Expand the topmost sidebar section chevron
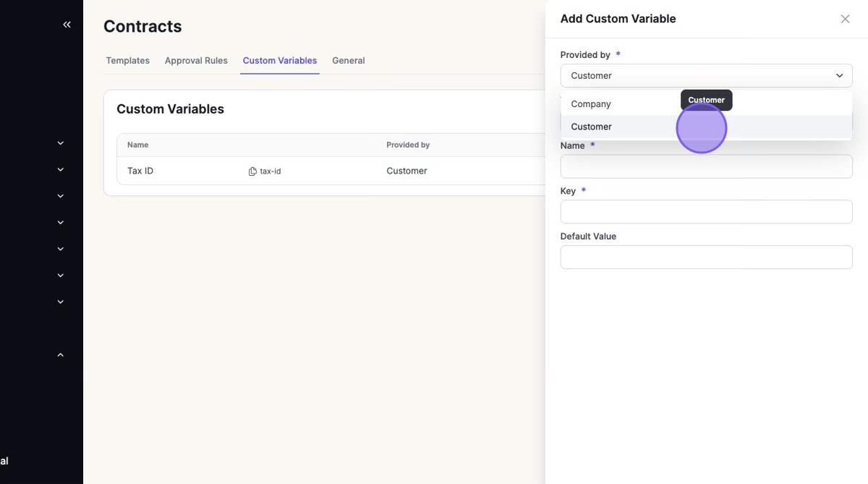Viewport: 868px width, 484px height. (x=61, y=143)
